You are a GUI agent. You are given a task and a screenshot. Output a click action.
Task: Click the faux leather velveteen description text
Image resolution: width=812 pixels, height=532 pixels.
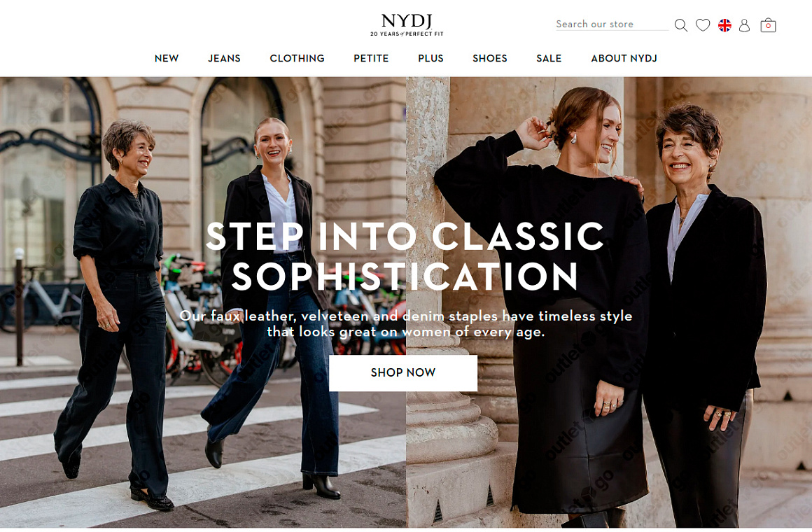click(406, 324)
